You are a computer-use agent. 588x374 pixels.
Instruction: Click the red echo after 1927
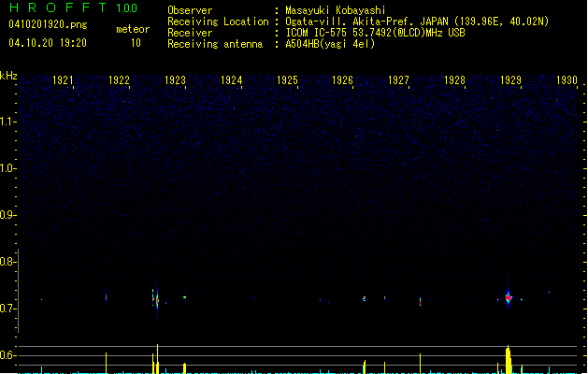point(420,301)
